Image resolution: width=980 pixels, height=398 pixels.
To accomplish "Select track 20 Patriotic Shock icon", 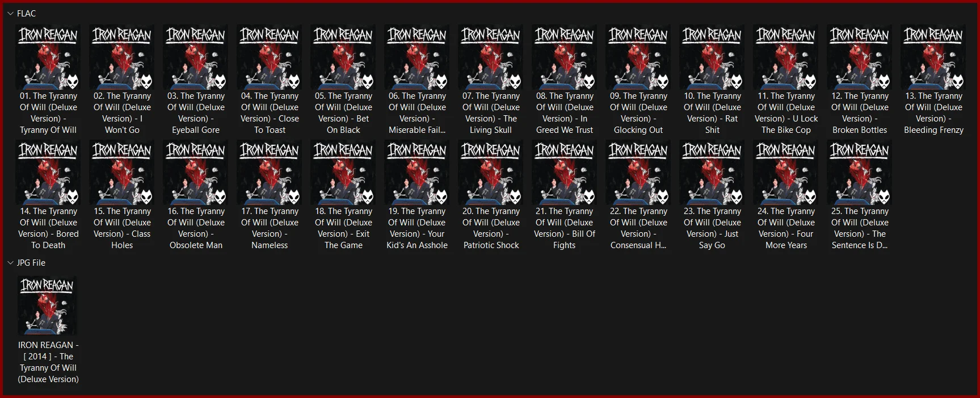I will (491, 172).
